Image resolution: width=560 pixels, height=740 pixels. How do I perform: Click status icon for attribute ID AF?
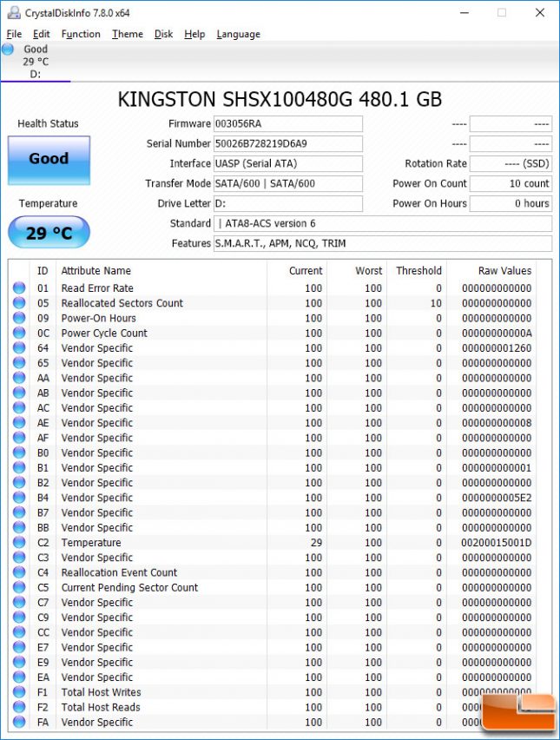coord(19,437)
